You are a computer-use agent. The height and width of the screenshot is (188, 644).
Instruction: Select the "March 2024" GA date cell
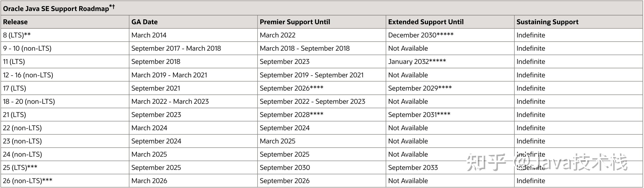tap(149, 128)
